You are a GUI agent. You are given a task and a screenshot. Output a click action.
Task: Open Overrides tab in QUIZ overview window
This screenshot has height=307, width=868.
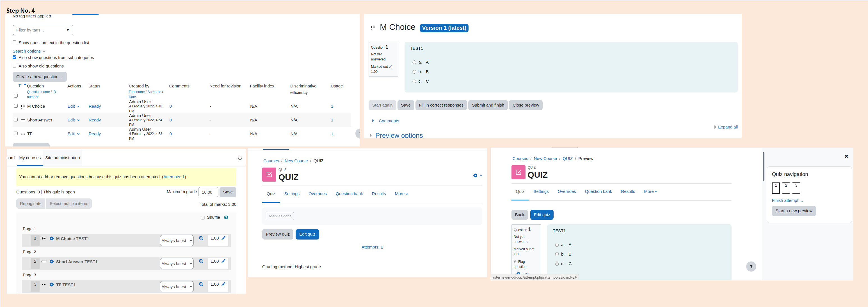[x=317, y=194]
